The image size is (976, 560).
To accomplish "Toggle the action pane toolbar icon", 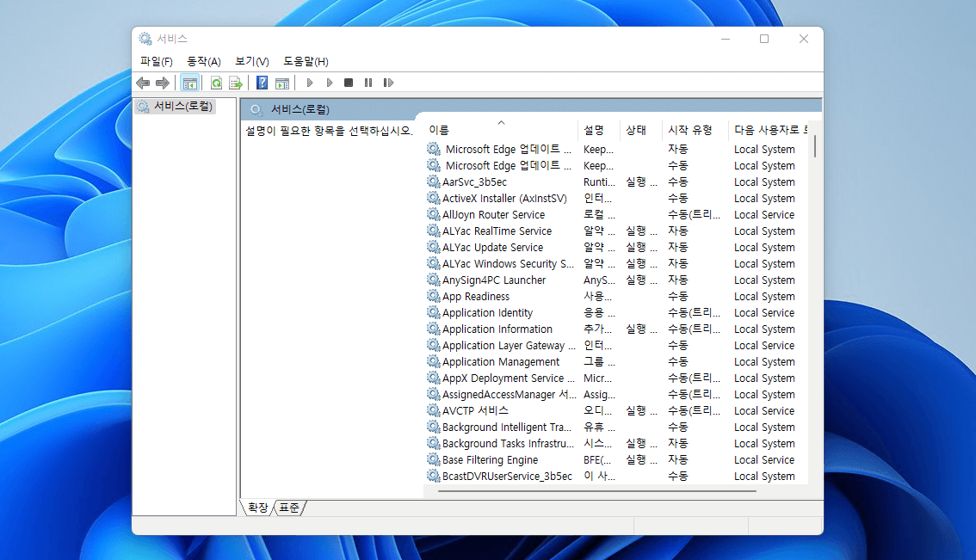I will tap(282, 83).
